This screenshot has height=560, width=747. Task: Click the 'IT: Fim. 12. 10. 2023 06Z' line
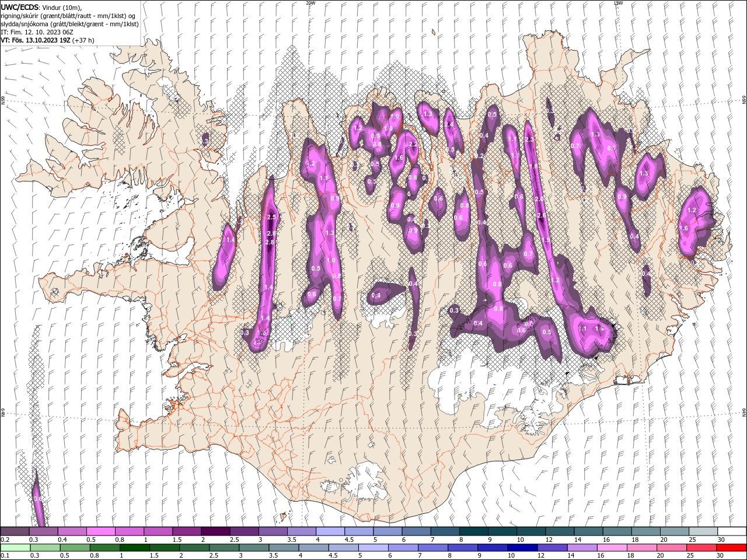(x=37, y=32)
